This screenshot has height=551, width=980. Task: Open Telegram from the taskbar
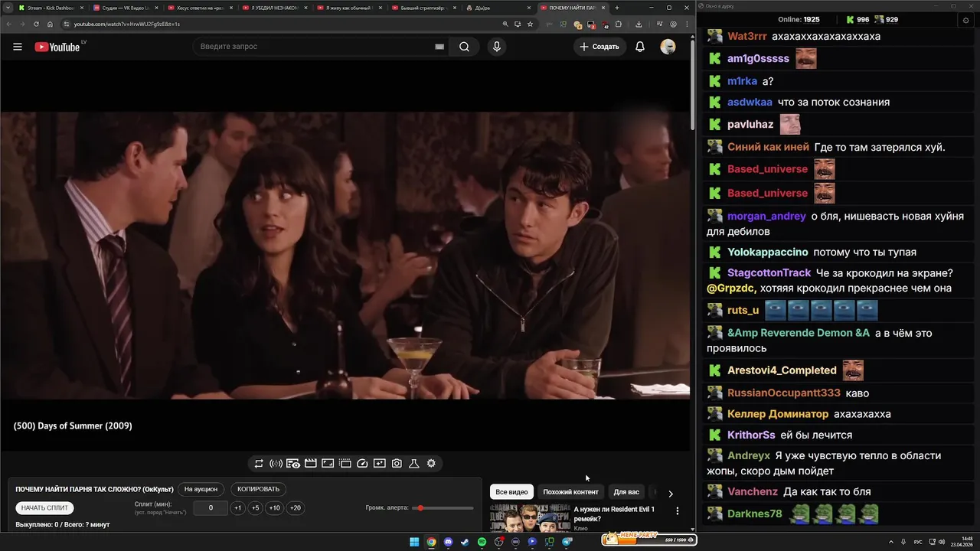click(x=567, y=542)
